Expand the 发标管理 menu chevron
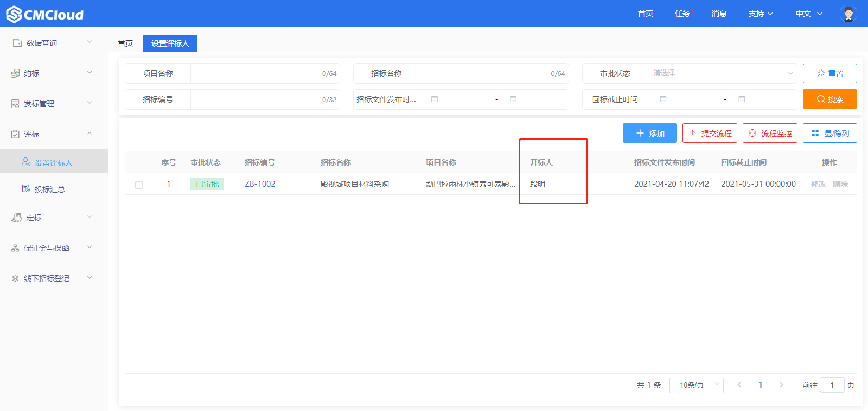This screenshot has width=868, height=411. tap(90, 103)
